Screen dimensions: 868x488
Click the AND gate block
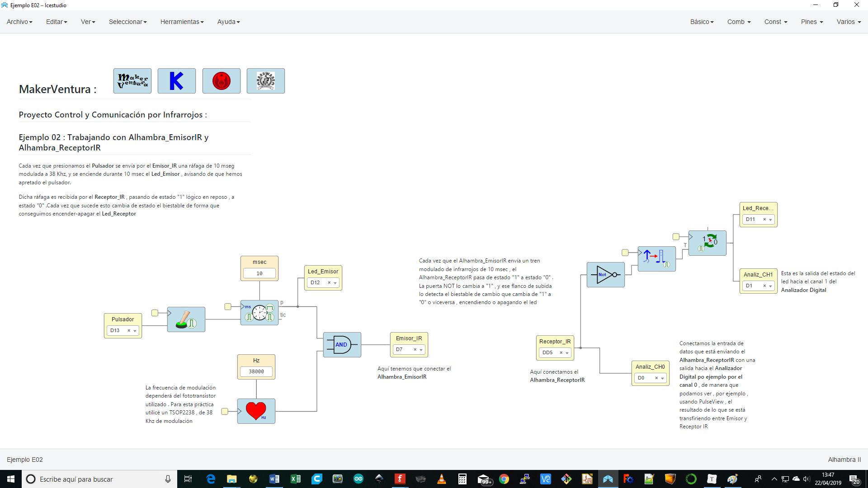[342, 345]
